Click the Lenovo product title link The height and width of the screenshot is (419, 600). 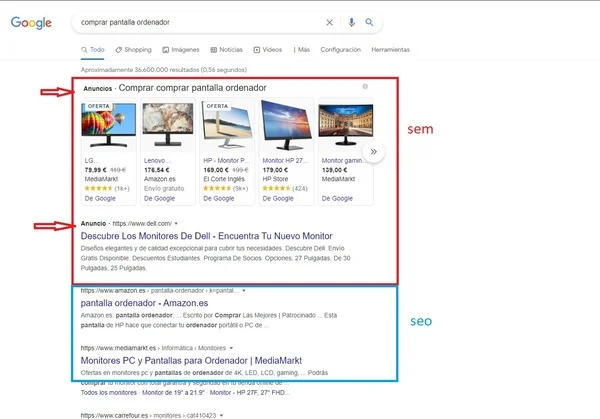157,161
